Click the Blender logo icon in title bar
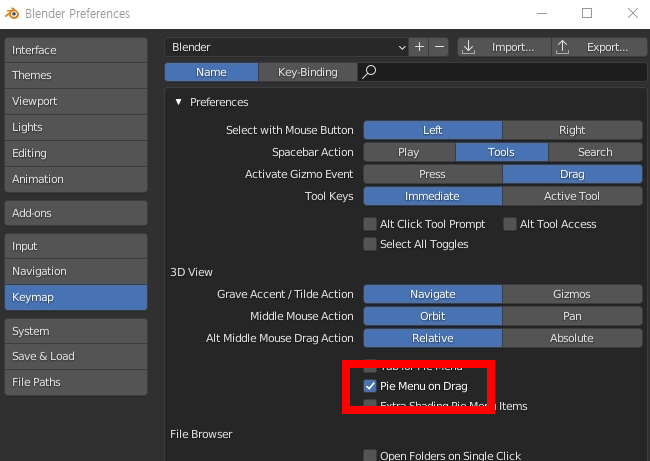650x461 pixels. 12,13
